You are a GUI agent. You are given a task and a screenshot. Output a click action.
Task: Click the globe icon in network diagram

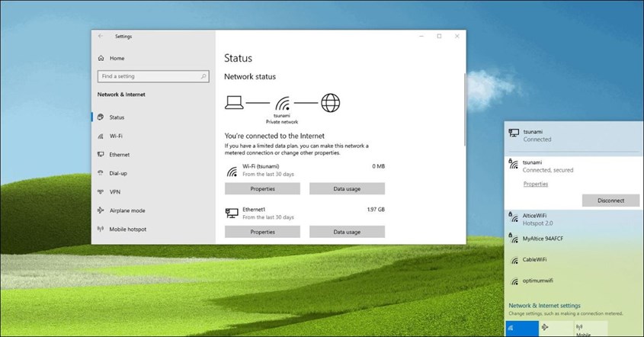(331, 103)
